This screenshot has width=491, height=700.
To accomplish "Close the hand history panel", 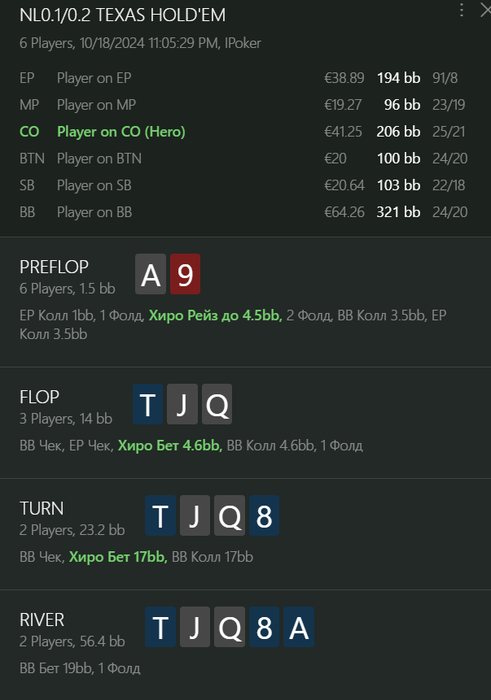I will coord(486,10).
